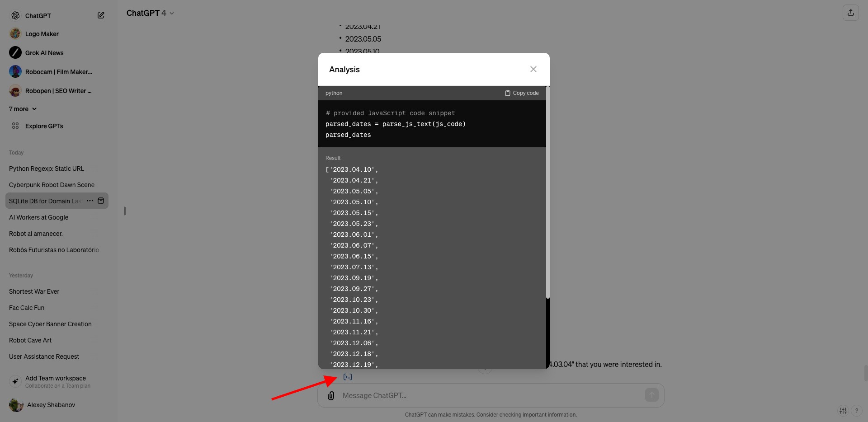
Task: Click result value '2023.04.10'
Action: pyautogui.click(x=353, y=169)
